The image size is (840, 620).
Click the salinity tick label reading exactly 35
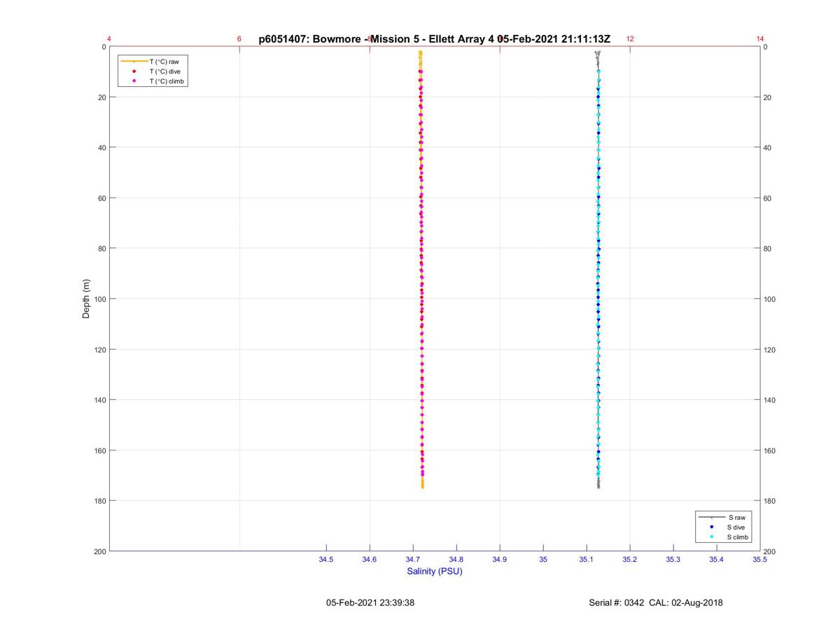tap(543, 559)
